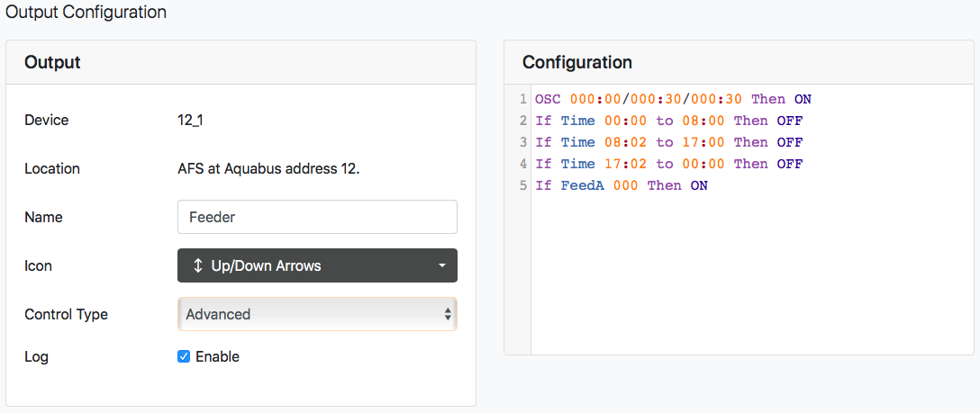Click the If FeedA 000 Then ON line
The width and height of the screenshot is (980, 413).
tap(622, 186)
